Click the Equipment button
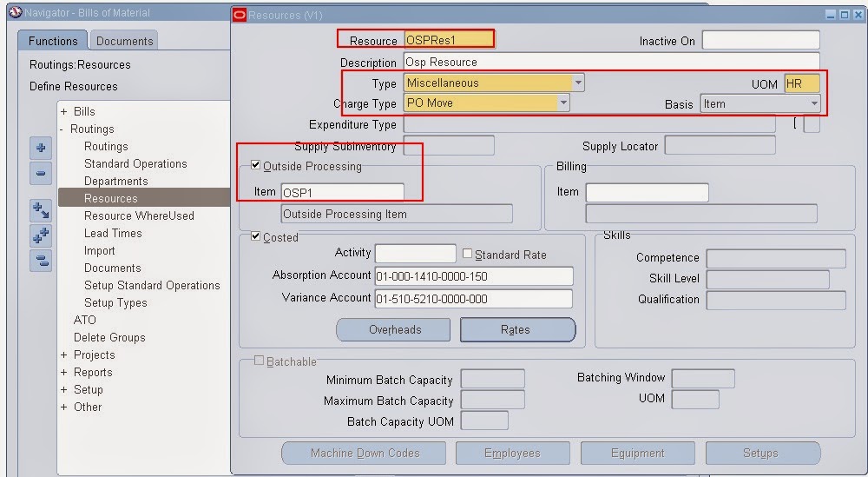The width and height of the screenshot is (868, 477). click(638, 454)
